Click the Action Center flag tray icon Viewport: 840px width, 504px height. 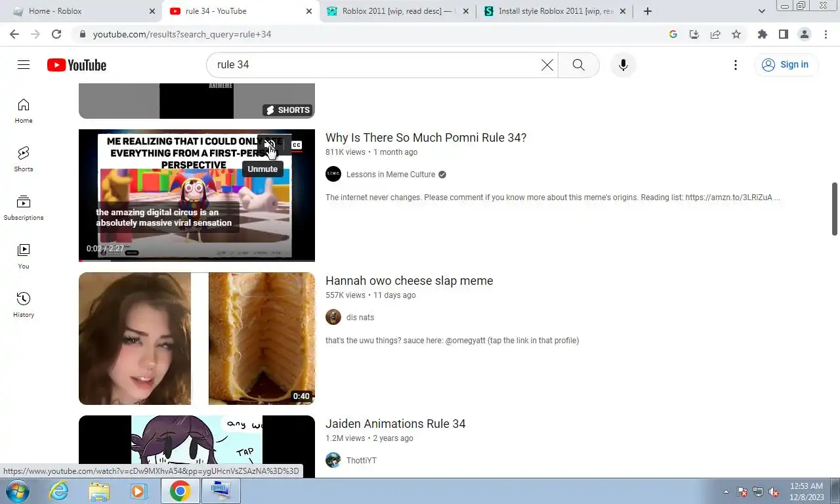coord(742,492)
